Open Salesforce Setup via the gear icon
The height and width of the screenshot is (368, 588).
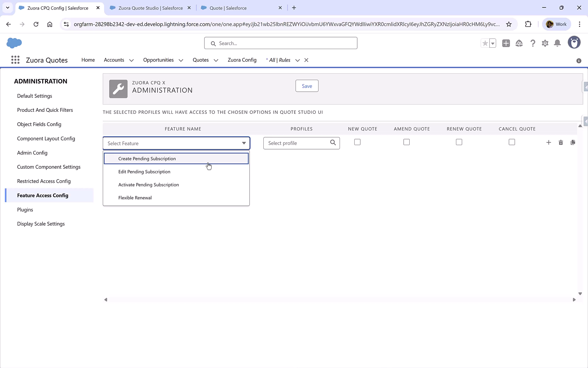tap(545, 43)
